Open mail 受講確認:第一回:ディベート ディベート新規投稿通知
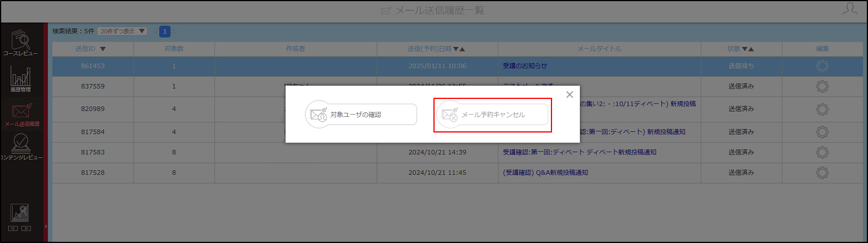The image size is (868, 243). [x=580, y=152]
